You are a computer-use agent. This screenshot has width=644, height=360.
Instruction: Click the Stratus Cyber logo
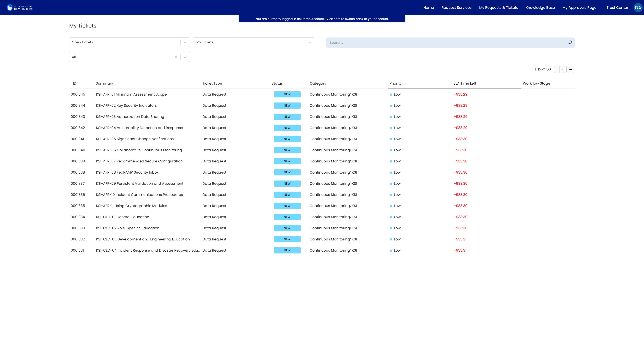tap(20, 8)
